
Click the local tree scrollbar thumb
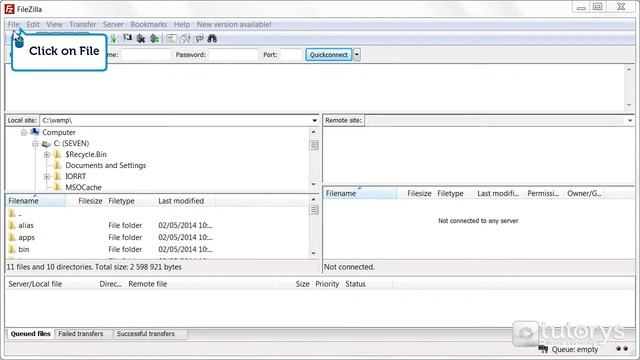(x=314, y=145)
